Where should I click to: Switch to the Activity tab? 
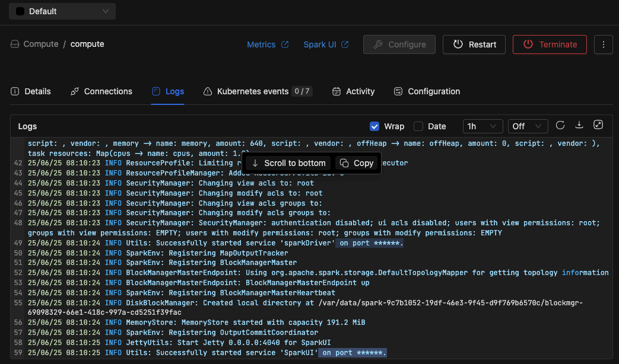353,91
